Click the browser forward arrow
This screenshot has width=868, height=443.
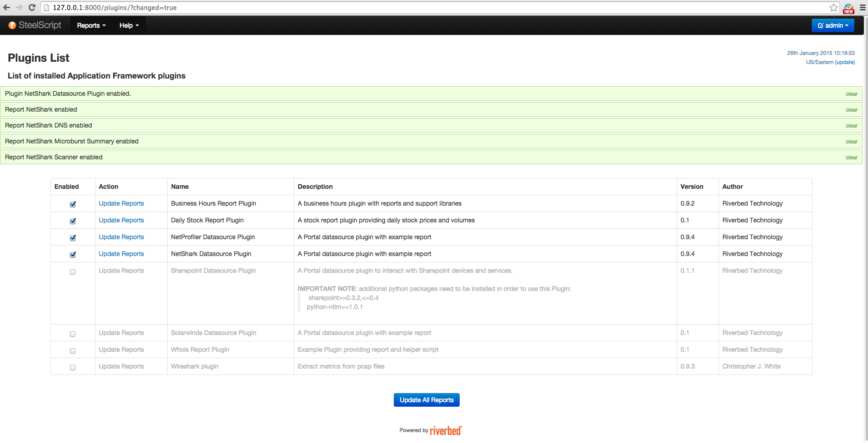click(19, 7)
